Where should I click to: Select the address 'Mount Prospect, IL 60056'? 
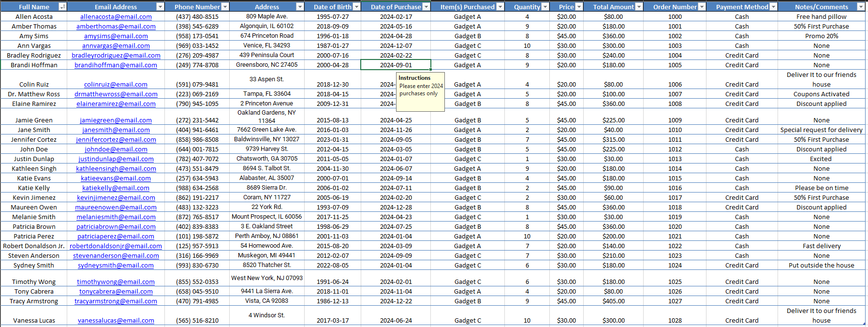click(x=267, y=217)
